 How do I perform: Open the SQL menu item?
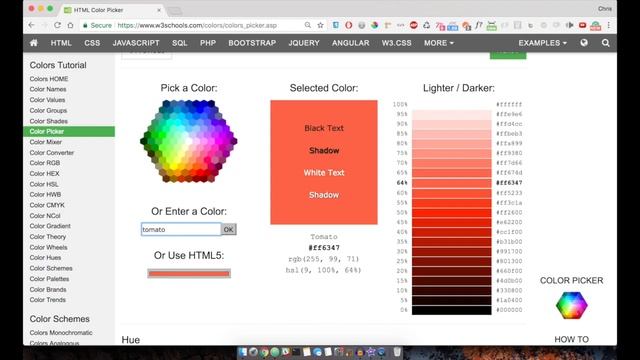[180, 43]
